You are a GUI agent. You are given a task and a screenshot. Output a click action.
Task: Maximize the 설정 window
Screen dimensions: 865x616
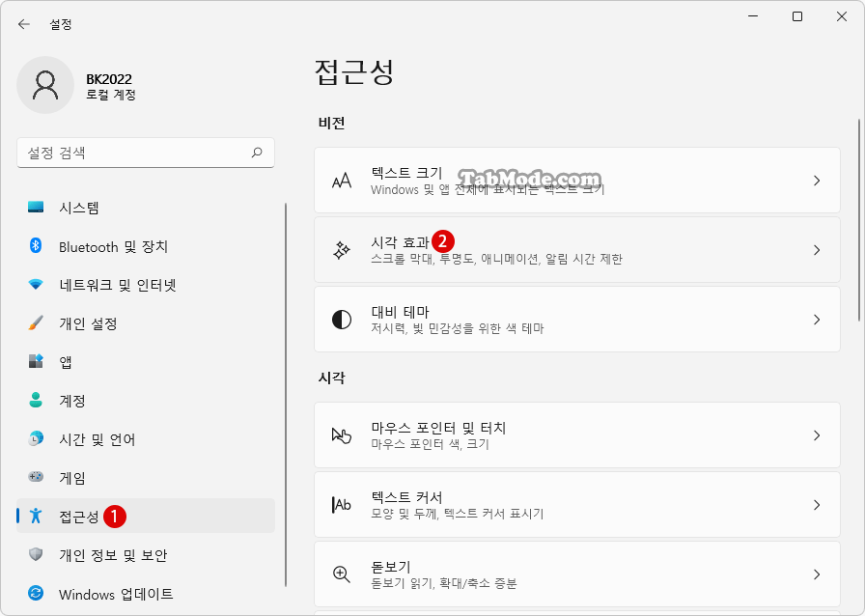797,16
